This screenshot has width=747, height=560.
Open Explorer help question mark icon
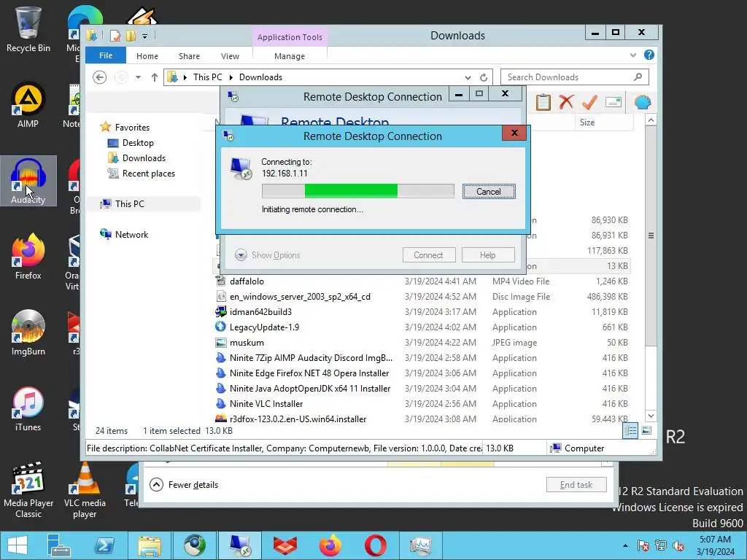(649, 55)
